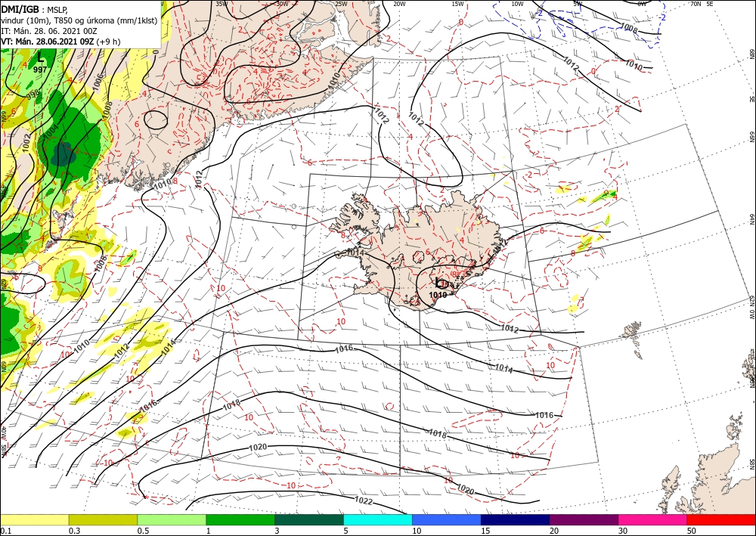Click the '70N 5E' corner grid label

(702, 4)
